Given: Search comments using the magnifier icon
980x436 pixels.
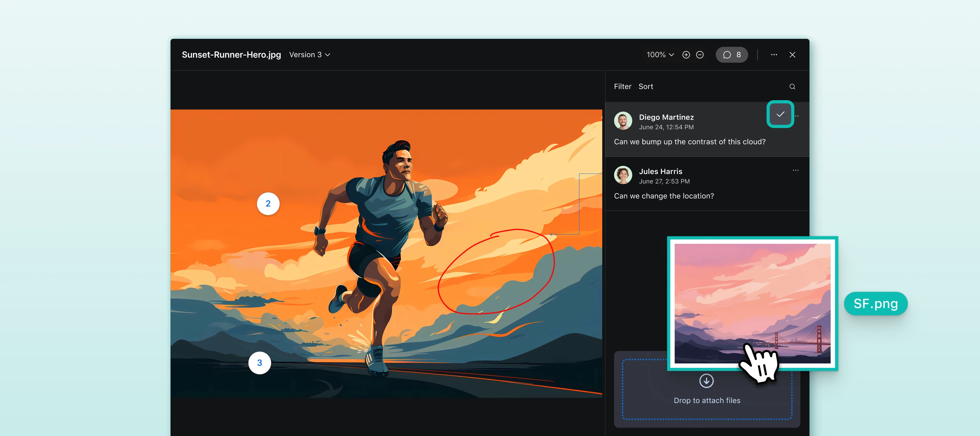Looking at the screenshot, I should 792,87.
